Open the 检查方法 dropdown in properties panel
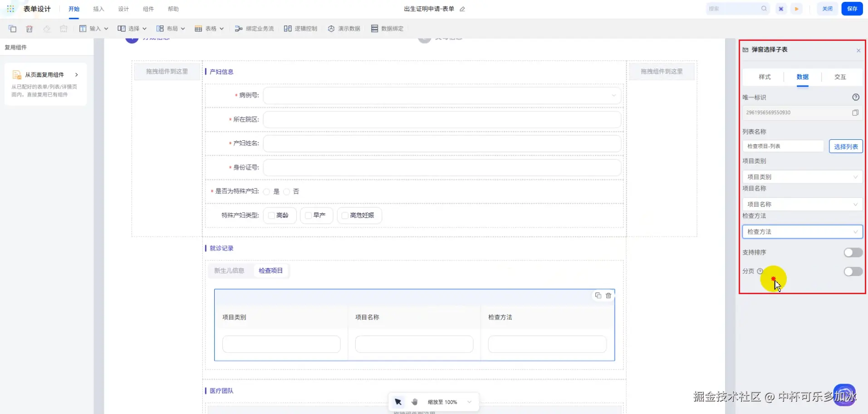This screenshot has width=868, height=414. pos(802,232)
